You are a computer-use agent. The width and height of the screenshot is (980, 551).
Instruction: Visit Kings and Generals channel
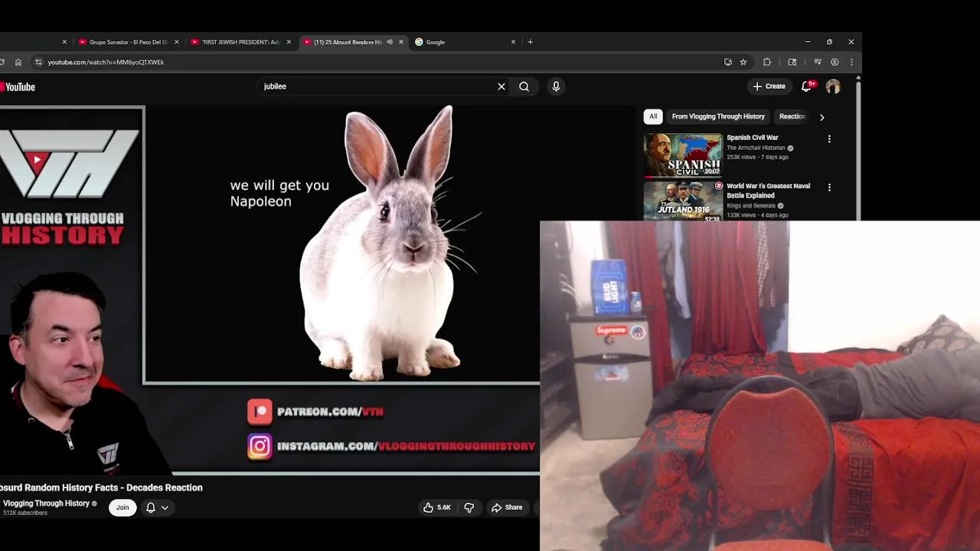[x=751, y=206]
